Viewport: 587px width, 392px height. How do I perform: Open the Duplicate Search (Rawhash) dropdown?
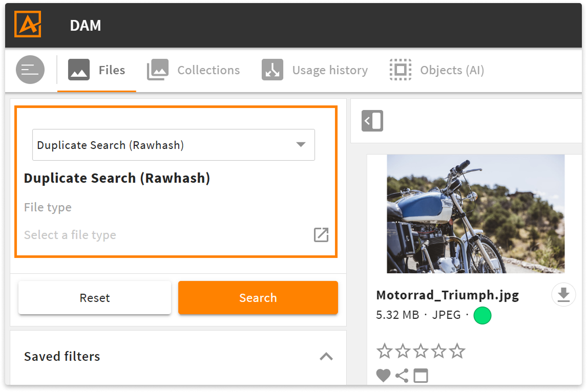[174, 145]
